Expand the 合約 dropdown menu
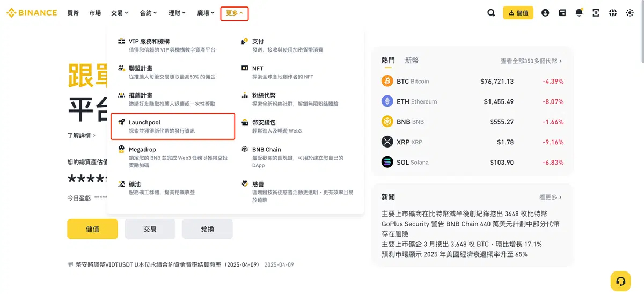This screenshot has width=644, height=294. click(148, 13)
